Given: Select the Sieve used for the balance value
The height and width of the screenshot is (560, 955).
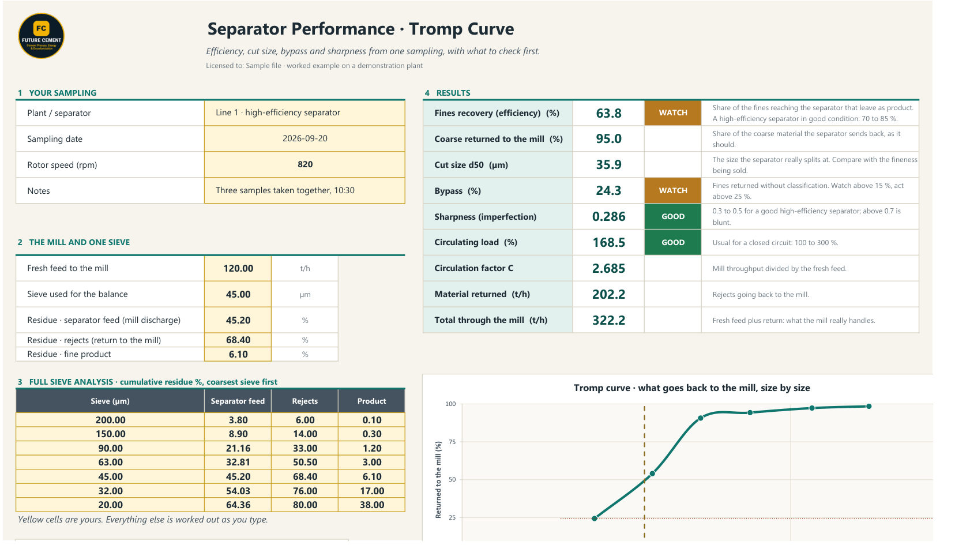Looking at the screenshot, I should coord(238,294).
